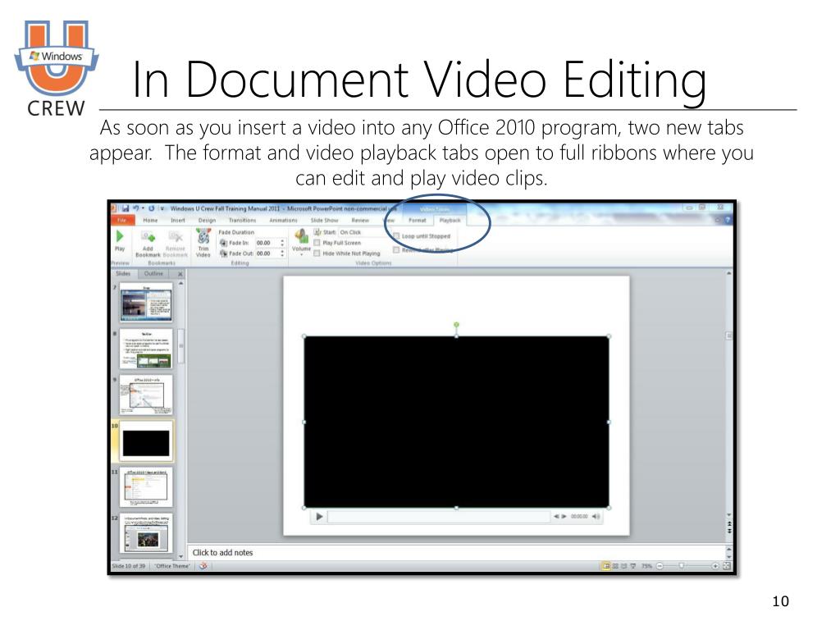Open the Trim Video tool
The height and width of the screenshot is (630, 840).
[203, 243]
